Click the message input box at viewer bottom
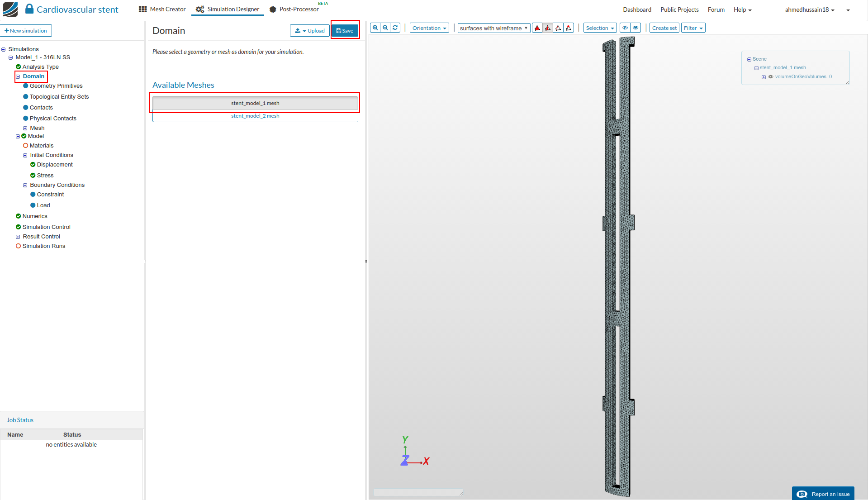Viewport: 868px width, 500px height. pyautogui.click(x=418, y=492)
